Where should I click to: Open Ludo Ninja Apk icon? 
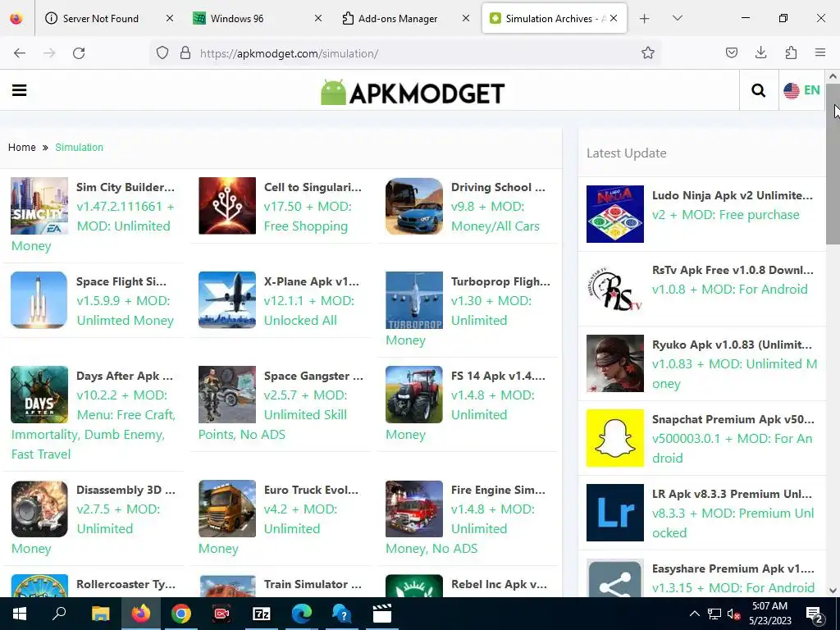pyautogui.click(x=615, y=214)
